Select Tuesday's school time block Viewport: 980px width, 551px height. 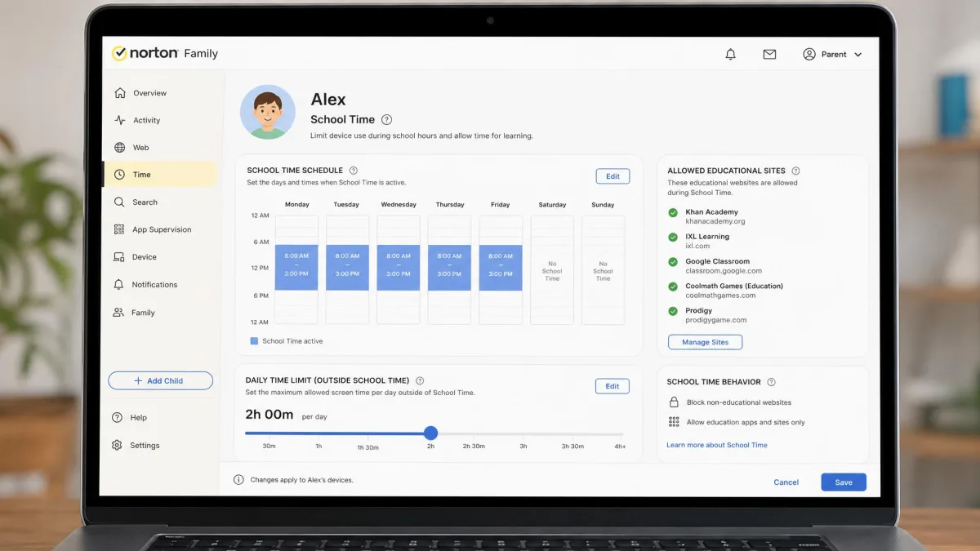(347, 268)
